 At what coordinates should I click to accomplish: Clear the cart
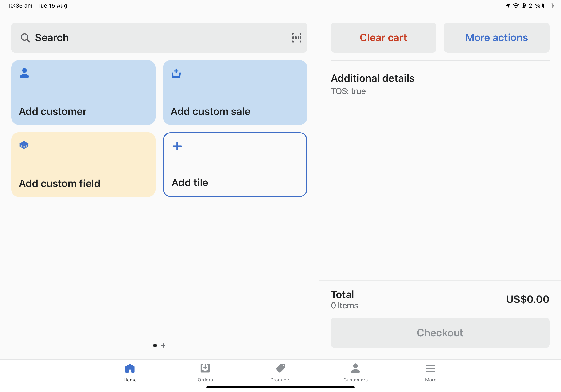[383, 38]
